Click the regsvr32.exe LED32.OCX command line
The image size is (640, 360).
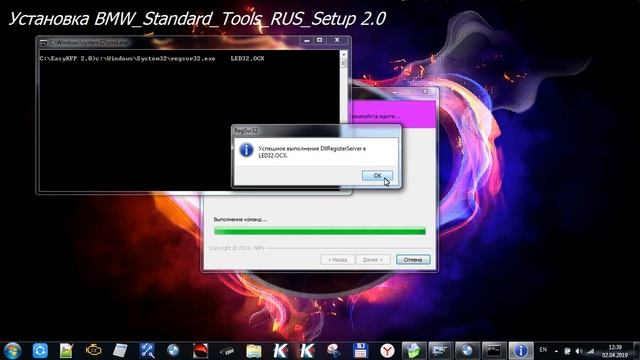(152, 59)
